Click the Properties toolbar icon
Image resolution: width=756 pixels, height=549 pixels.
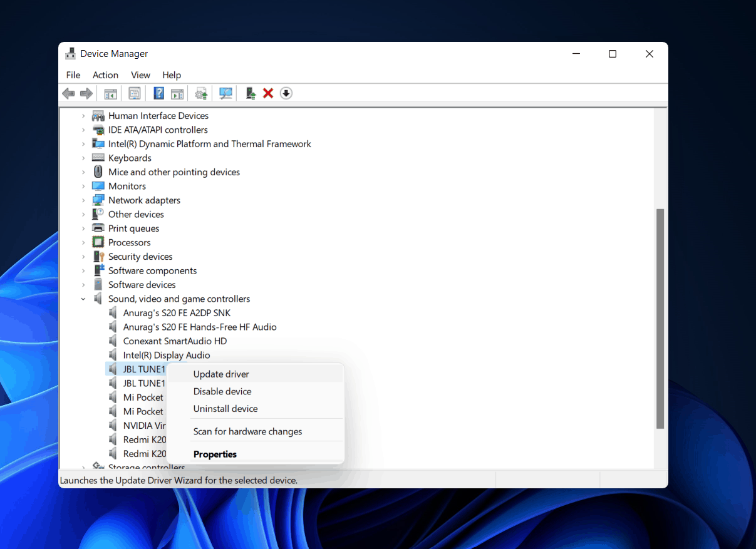click(135, 93)
